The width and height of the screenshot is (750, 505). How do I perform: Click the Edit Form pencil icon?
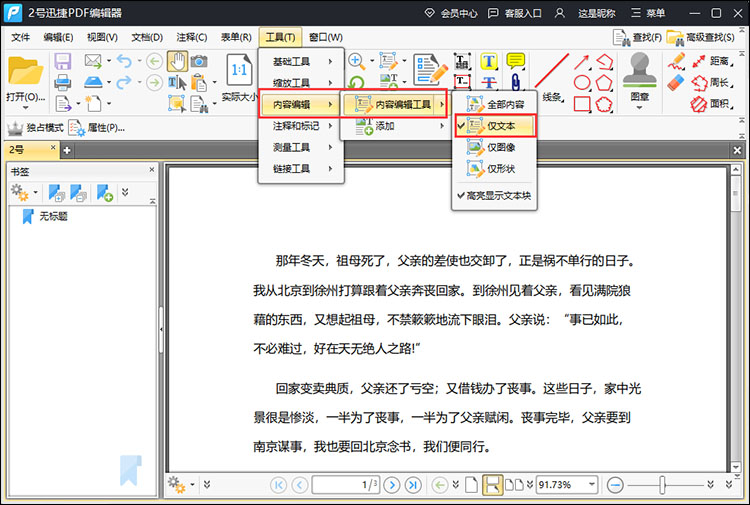431,70
